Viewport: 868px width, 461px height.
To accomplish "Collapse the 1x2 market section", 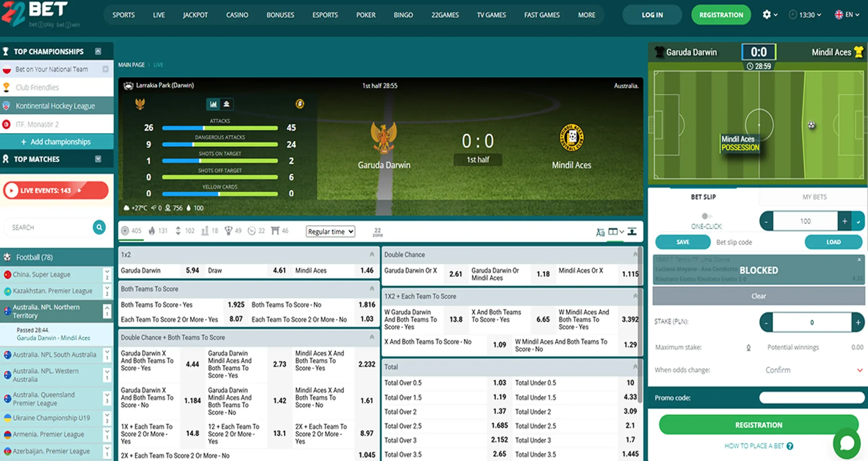I will pos(372,254).
